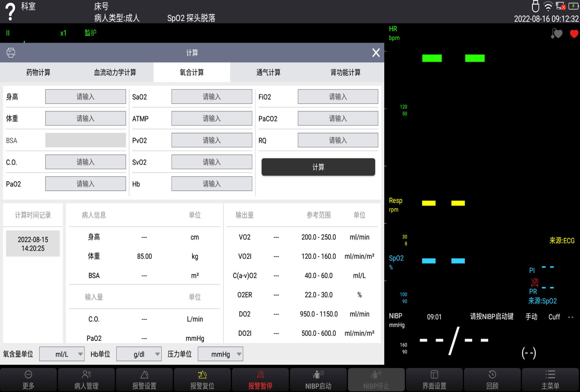Open Patient Management (病人管理)
580x392 pixels.
86,379
